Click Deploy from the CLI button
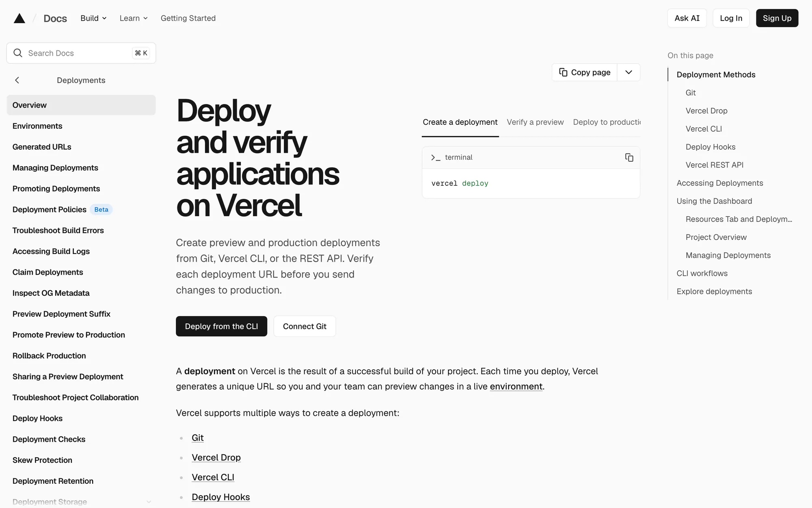This screenshot has height=508, width=812. 221,326
